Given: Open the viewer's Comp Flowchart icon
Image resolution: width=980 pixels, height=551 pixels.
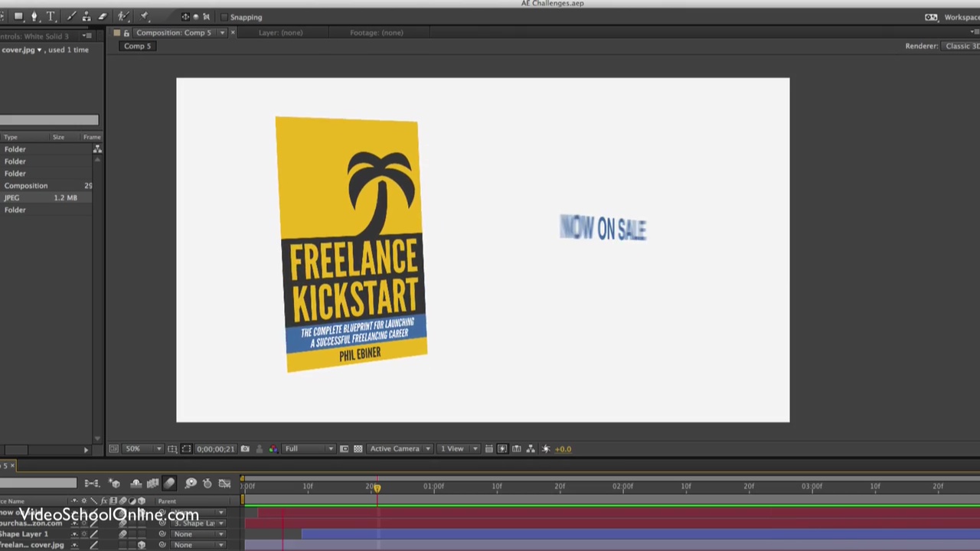Looking at the screenshot, I should coord(531,449).
